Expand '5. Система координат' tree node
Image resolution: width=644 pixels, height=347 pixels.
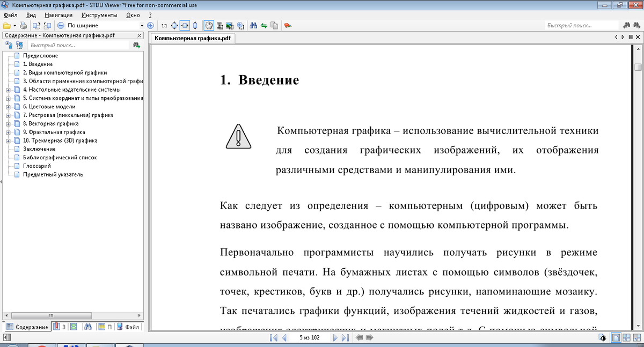tap(9, 99)
